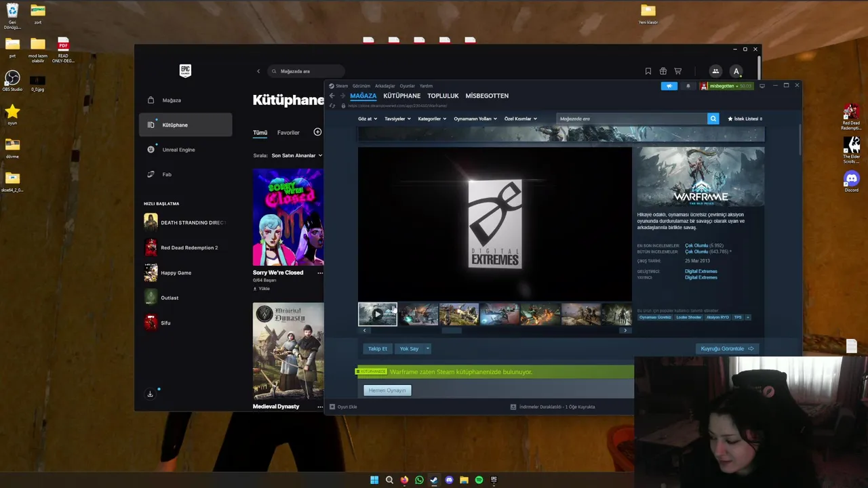Screen dimensions: 868x488
Task: Click Steam store search magnifier button
Action: coord(713,119)
